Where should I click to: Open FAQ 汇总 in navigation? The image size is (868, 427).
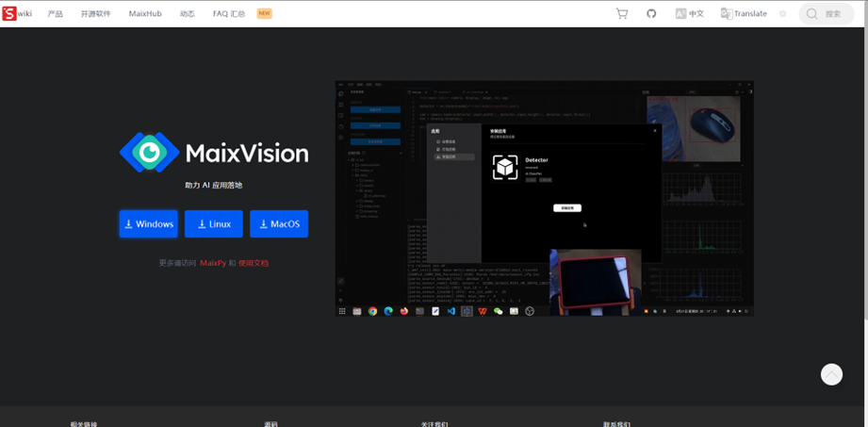click(229, 14)
